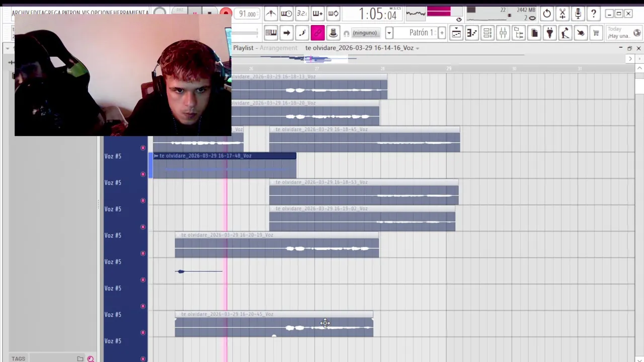Open the Piano roll view
The image size is (644, 362).
coord(471,33)
